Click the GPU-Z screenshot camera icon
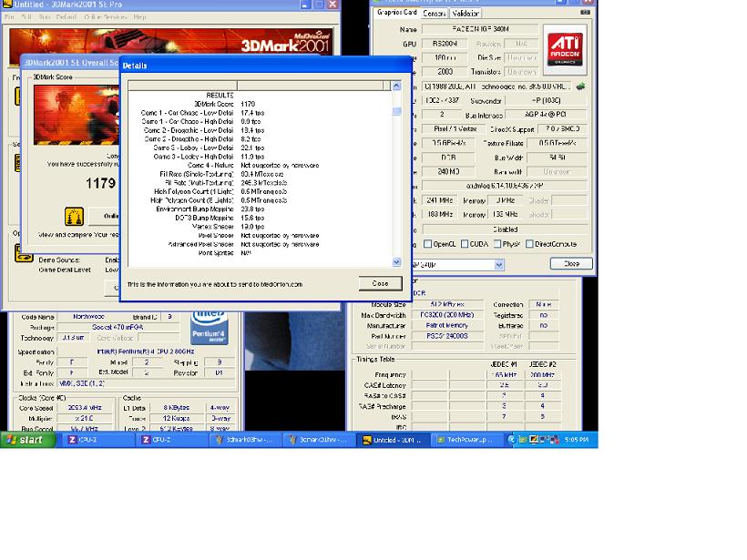747x560 pixels. coord(585,13)
